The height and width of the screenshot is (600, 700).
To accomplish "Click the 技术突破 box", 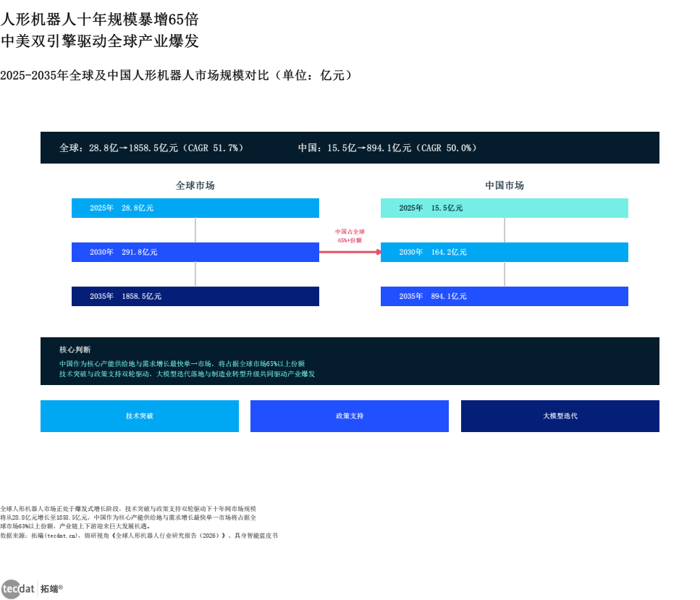I will pyautogui.click(x=140, y=416).
